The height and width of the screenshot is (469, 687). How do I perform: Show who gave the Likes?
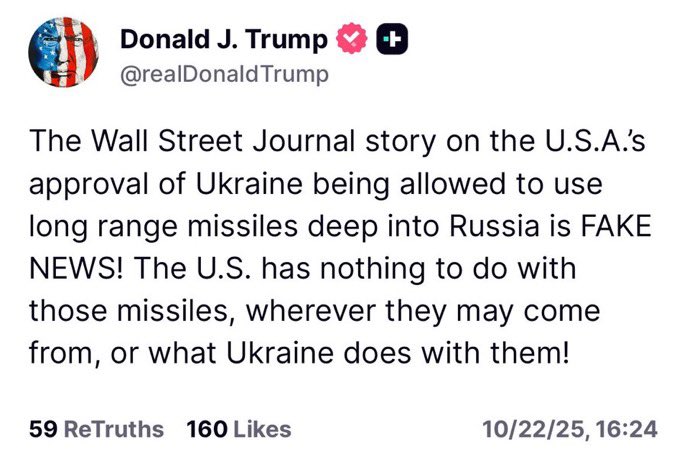(262, 429)
